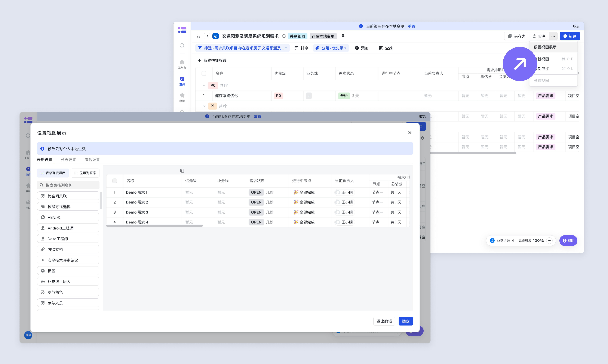This screenshot has height=364, width=608.
Task: Focus the 搜索表格列名称 search field
Action: coord(68,185)
